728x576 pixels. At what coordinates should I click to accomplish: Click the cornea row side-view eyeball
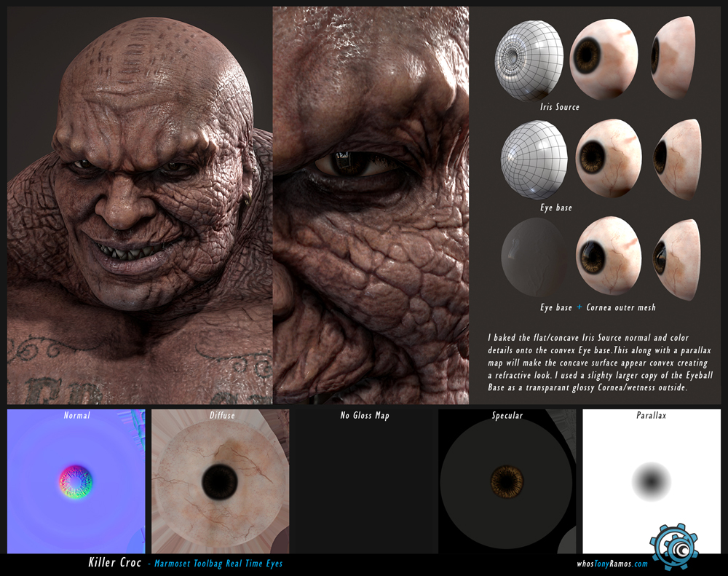point(676,259)
